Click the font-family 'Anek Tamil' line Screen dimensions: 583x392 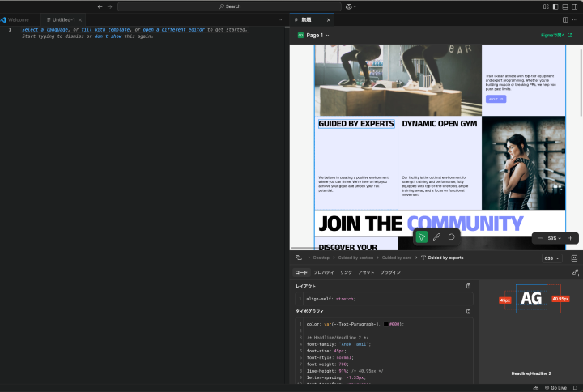[338, 344]
